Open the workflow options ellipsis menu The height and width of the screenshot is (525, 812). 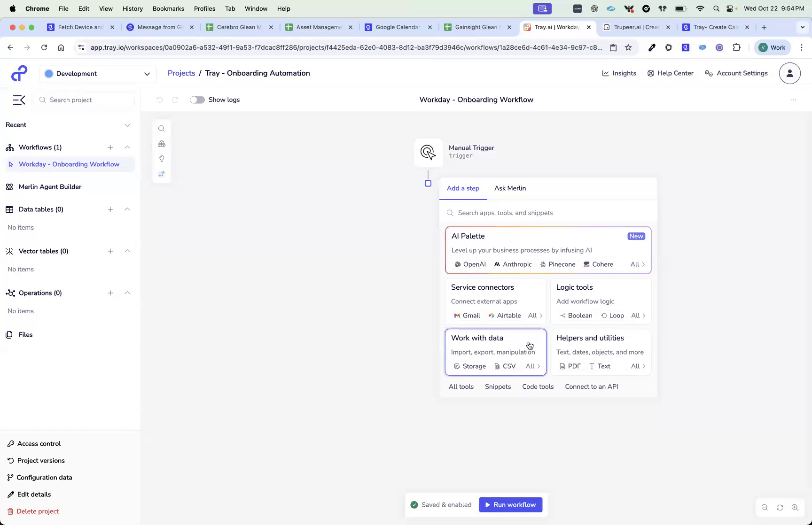[x=793, y=100]
